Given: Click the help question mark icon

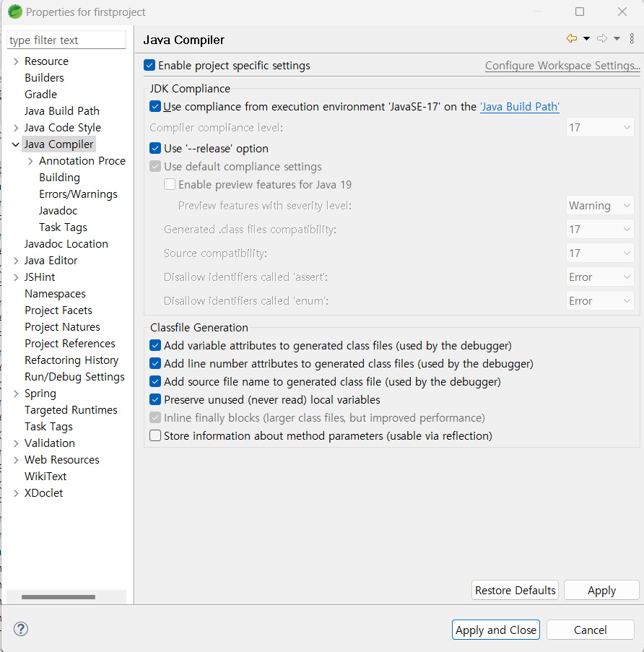Looking at the screenshot, I should tap(21, 629).
